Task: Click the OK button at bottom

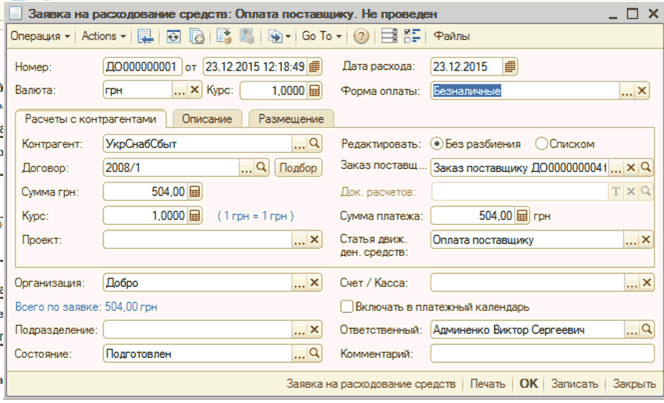Action: point(528,383)
